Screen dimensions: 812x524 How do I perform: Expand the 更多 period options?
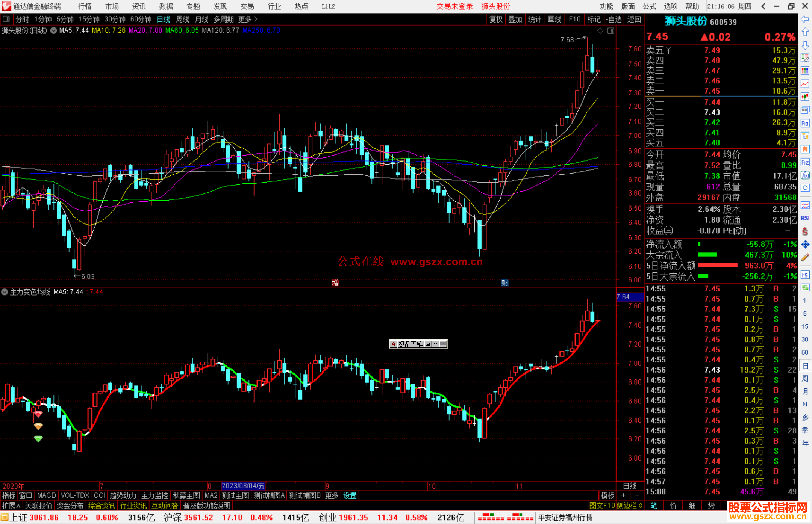point(248,19)
